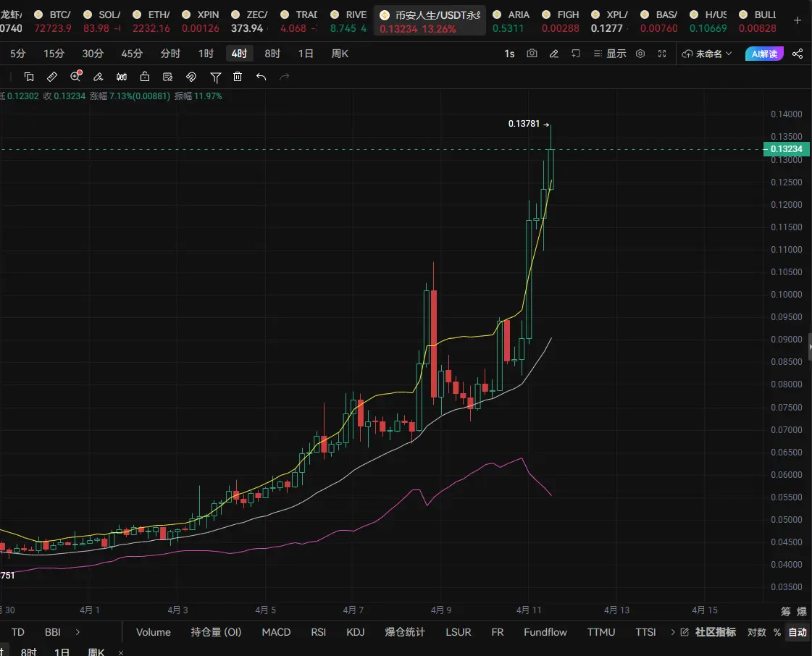The height and width of the screenshot is (656, 812).
Task: Click the cloud icon beside 未命名
Action: (x=687, y=54)
